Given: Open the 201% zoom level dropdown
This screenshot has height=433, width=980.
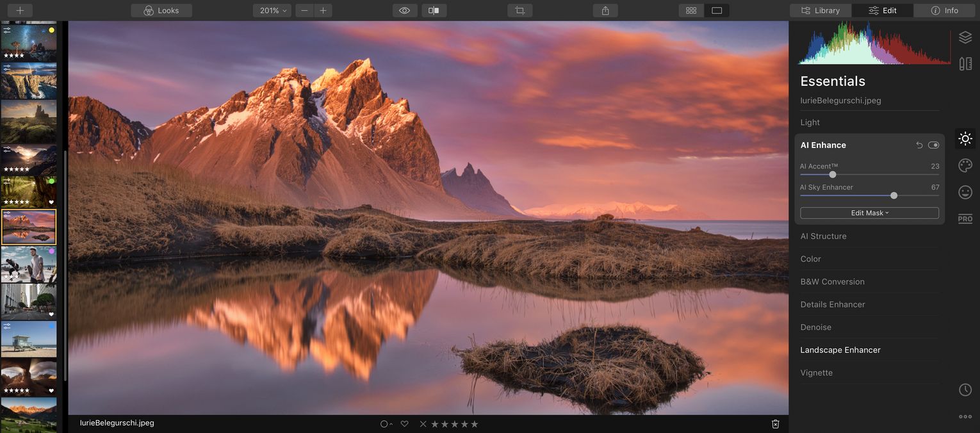Looking at the screenshot, I should (x=272, y=10).
